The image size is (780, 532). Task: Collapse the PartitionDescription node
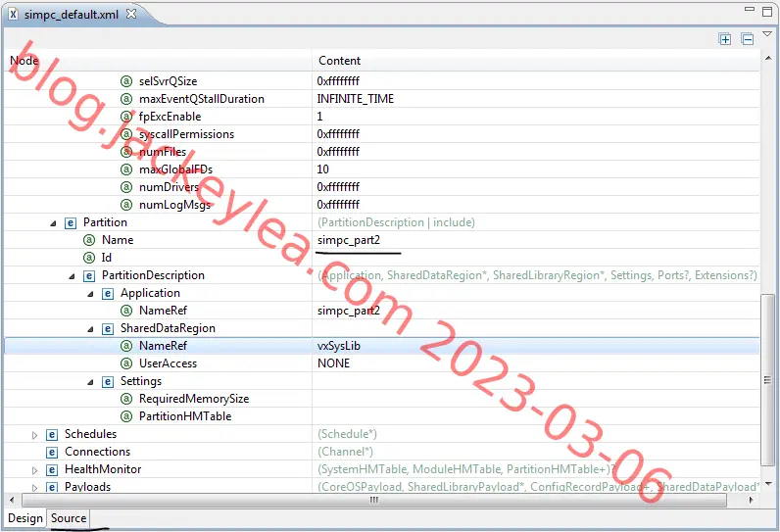click(x=72, y=276)
